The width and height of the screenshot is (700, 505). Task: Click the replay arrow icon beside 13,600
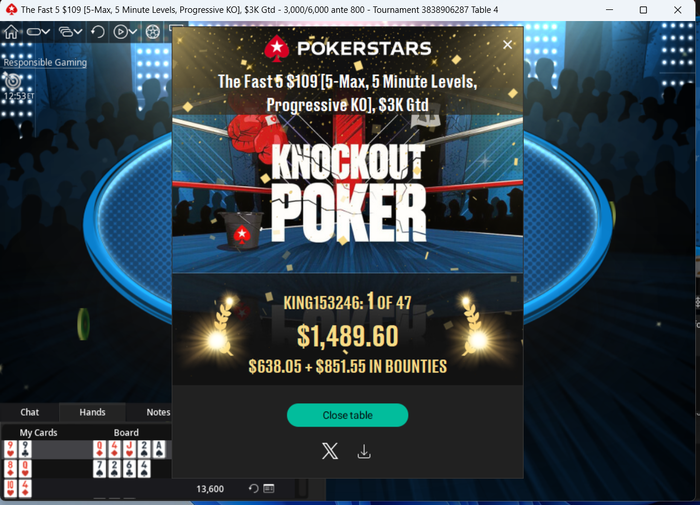click(254, 488)
